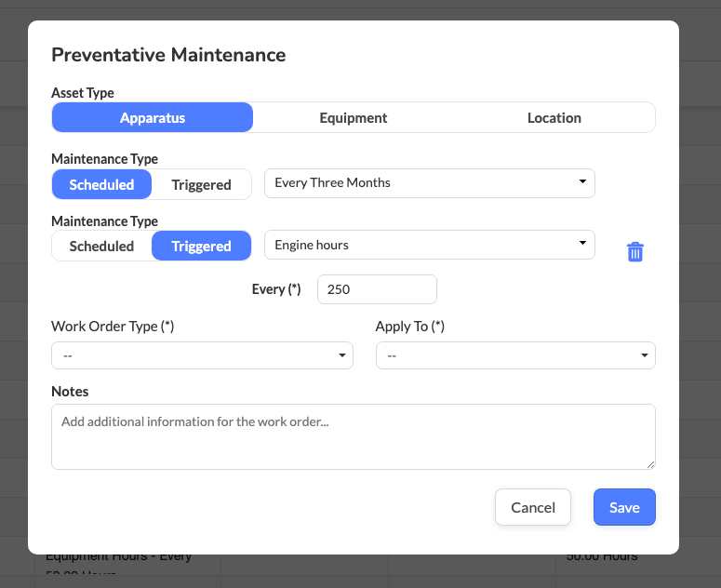Image resolution: width=721 pixels, height=588 pixels.
Task: Expand the Engine hours dropdown
Action: click(429, 245)
